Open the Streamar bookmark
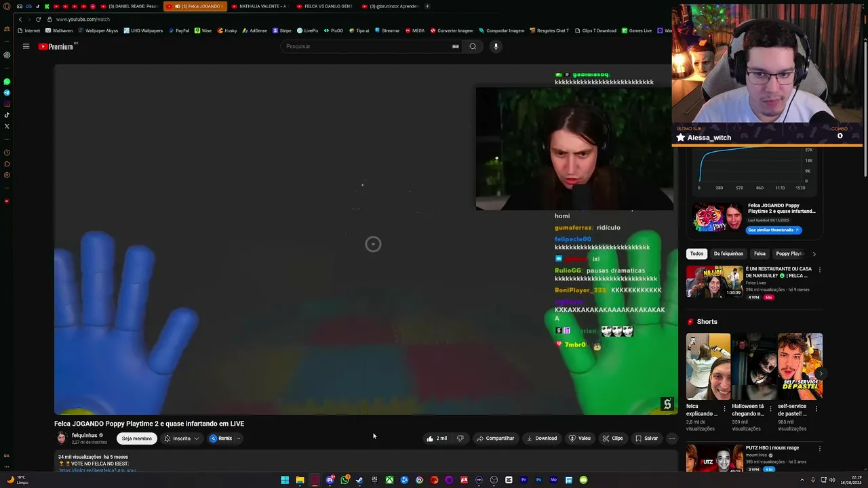The height and width of the screenshot is (488, 868). pyautogui.click(x=387, y=30)
